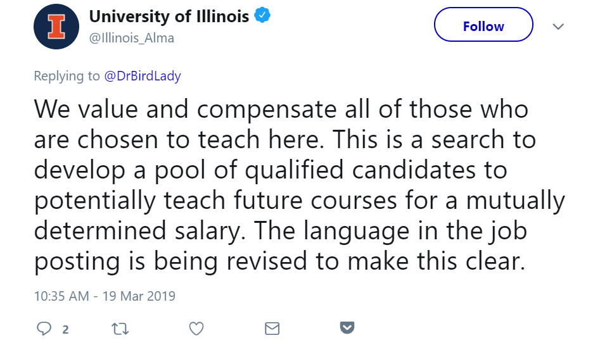Share via the envelope direct message icon
600x364 pixels.
(272, 329)
